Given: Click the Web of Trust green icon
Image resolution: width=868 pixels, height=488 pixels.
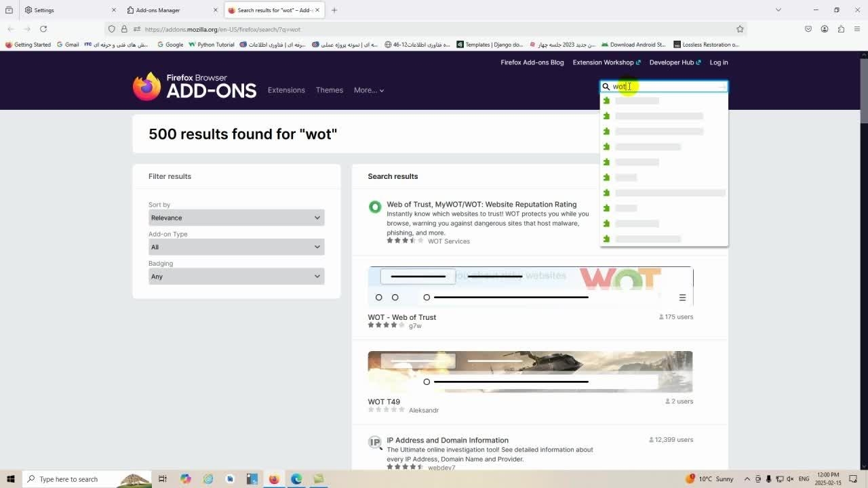Looking at the screenshot, I should click(x=375, y=207).
